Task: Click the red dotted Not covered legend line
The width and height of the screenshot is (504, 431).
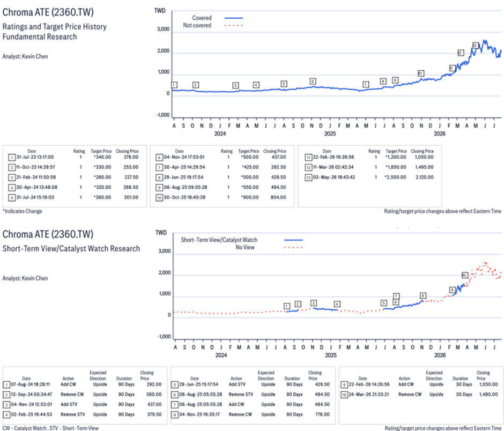Action: point(234,25)
